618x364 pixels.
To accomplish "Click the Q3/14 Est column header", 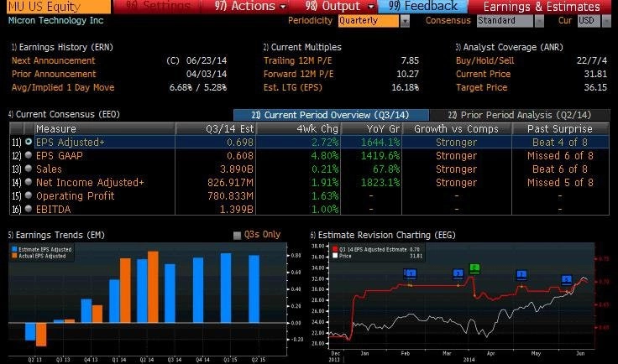I will tap(216, 128).
